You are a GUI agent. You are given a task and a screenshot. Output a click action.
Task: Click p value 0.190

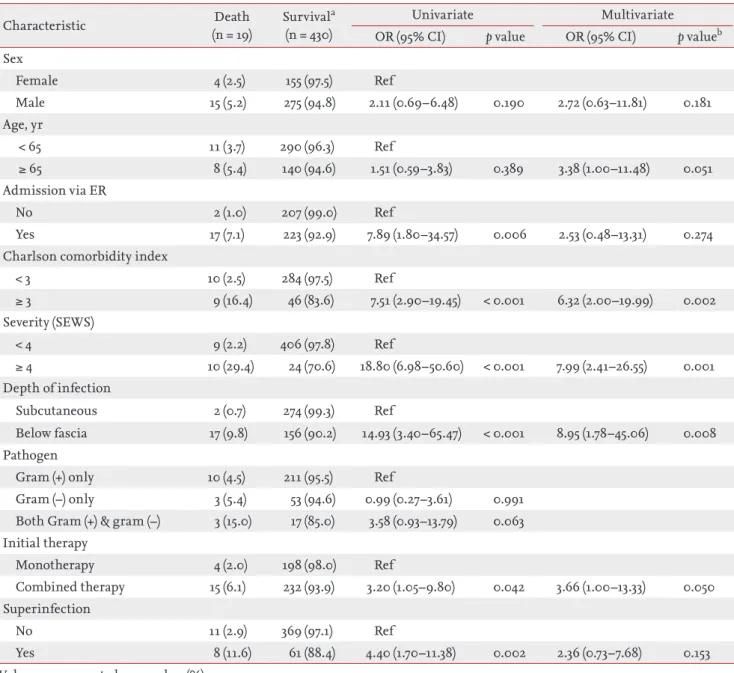pos(508,103)
